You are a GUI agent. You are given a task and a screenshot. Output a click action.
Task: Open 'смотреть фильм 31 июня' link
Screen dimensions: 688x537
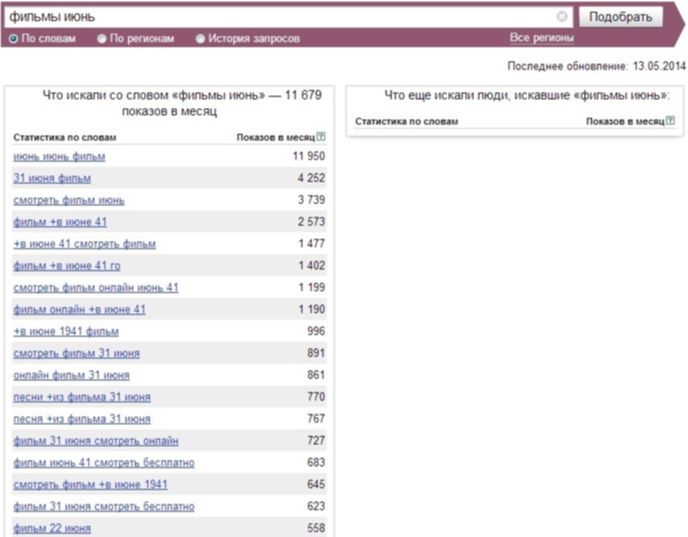pyautogui.click(x=76, y=353)
